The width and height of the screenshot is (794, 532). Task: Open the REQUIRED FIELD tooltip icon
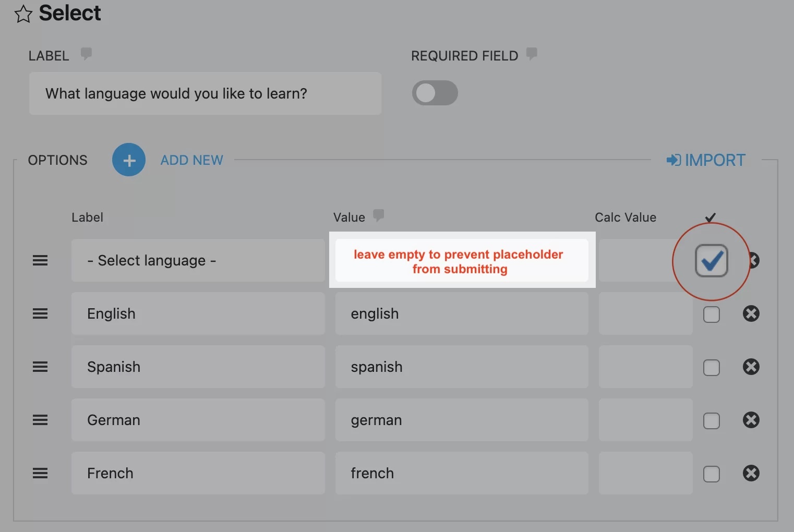click(532, 53)
